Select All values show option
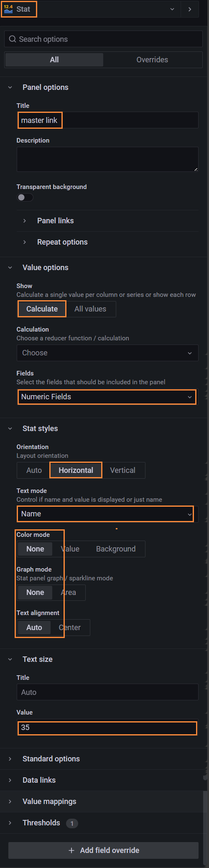This screenshot has width=209, height=868. [90, 309]
